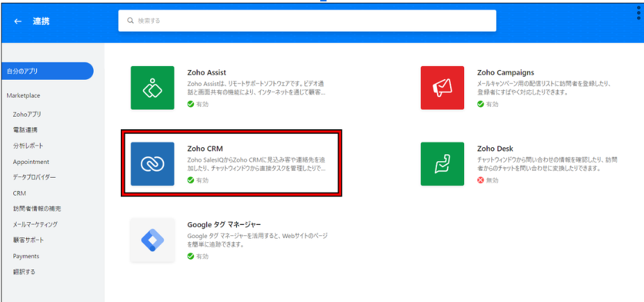
Task: Open the Google タグ マネージャー title link
Action: coord(224,225)
